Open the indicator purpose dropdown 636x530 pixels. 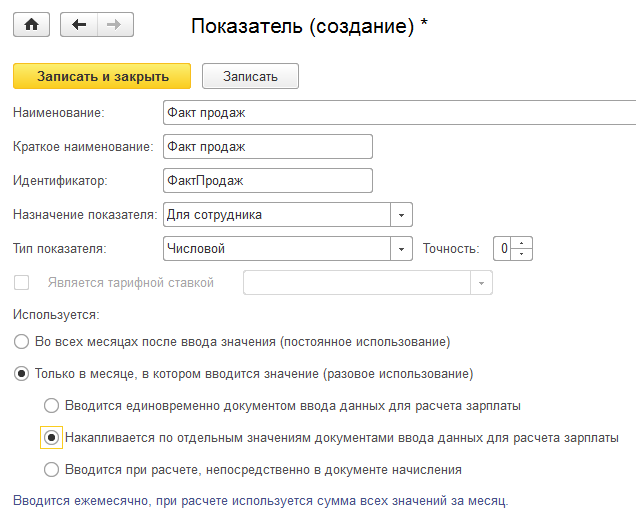401,214
